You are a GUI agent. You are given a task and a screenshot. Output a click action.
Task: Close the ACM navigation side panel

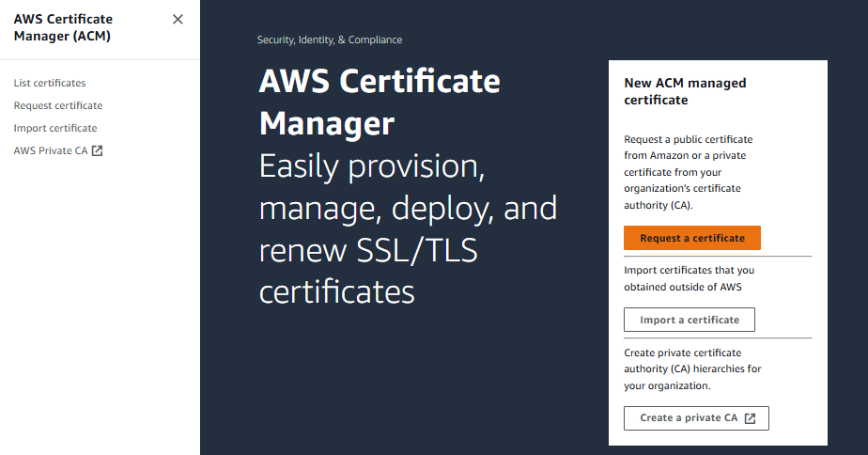(178, 20)
